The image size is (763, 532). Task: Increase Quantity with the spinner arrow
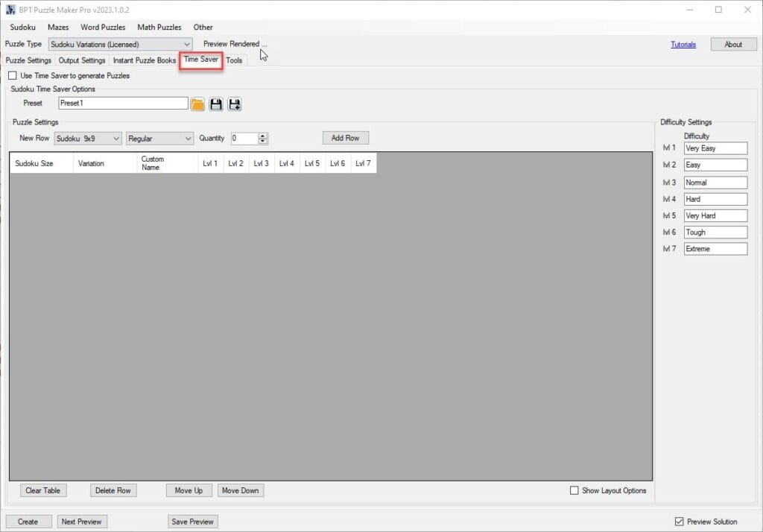coord(262,136)
